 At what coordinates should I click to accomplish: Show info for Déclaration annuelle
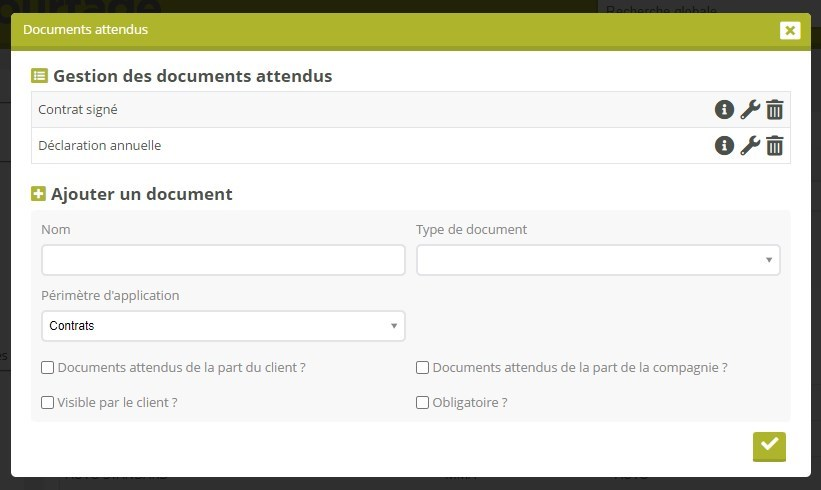tap(724, 146)
